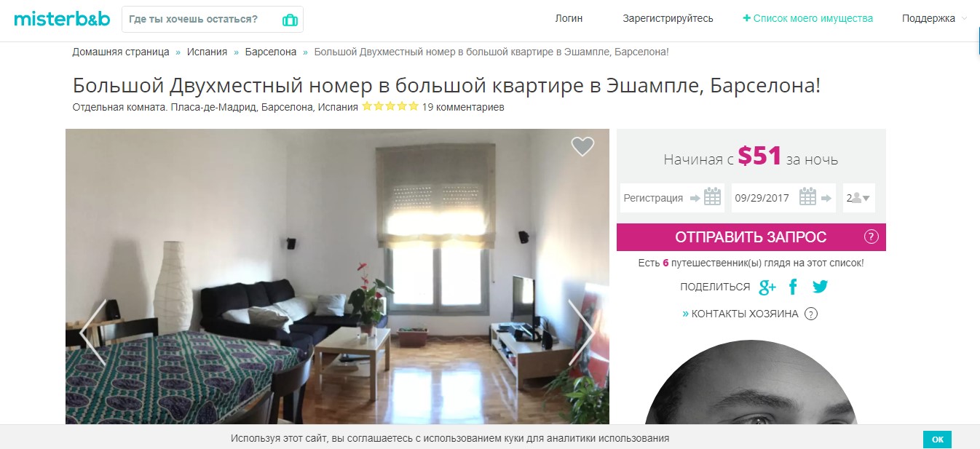Click the suitcase icon in search box
The width and height of the screenshot is (980, 449).
click(290, 20)
